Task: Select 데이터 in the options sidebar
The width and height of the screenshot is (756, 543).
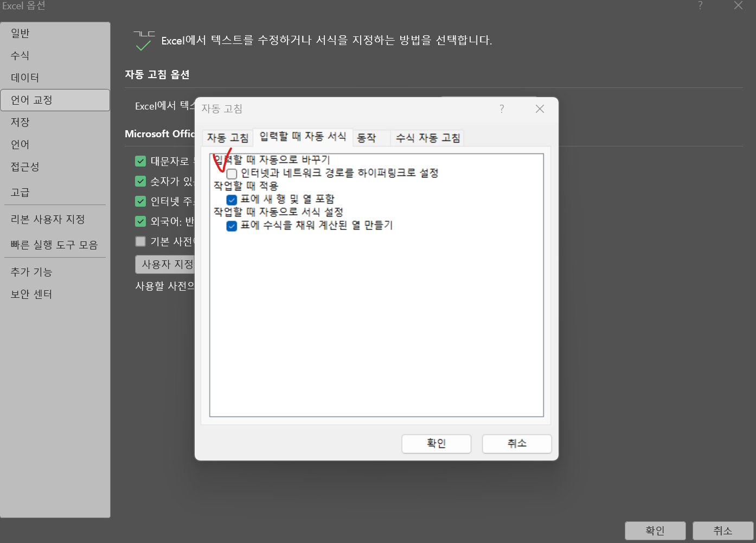Action: (55, 78)
